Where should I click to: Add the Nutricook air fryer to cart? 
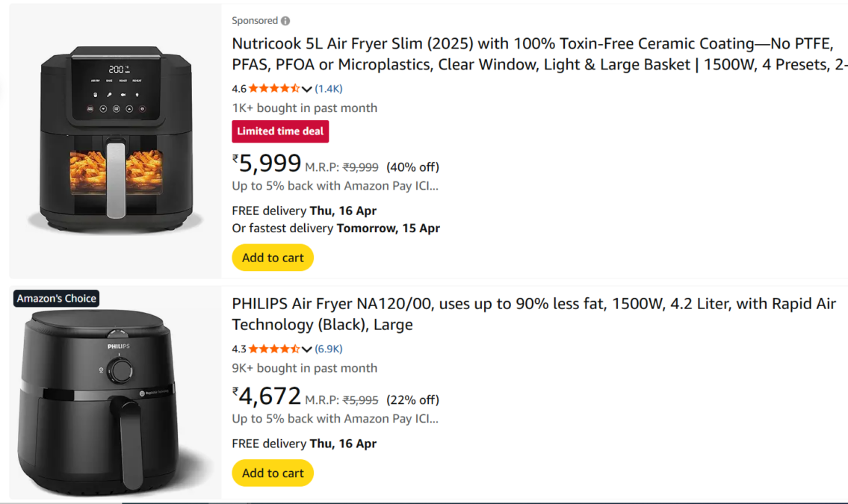point(273,258)
